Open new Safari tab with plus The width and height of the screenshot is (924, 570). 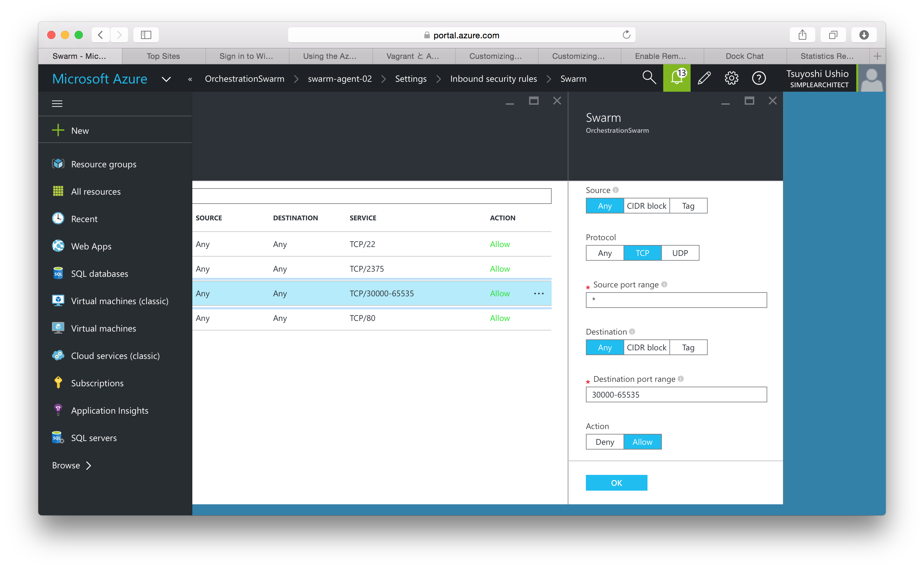click(877, 56)
